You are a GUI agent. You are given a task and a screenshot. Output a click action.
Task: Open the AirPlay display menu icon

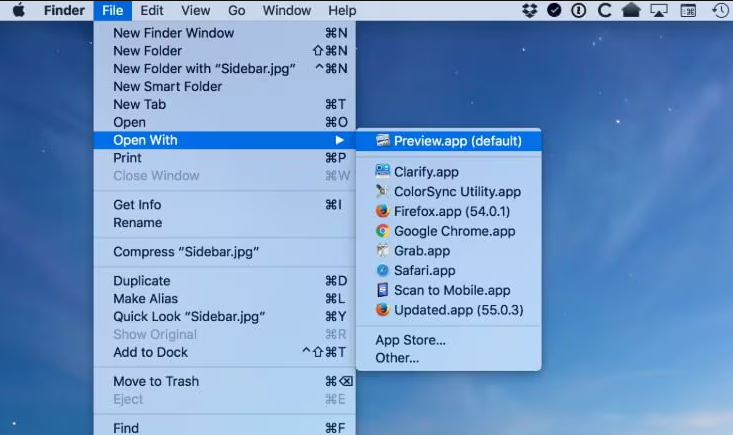click(659, 10)
